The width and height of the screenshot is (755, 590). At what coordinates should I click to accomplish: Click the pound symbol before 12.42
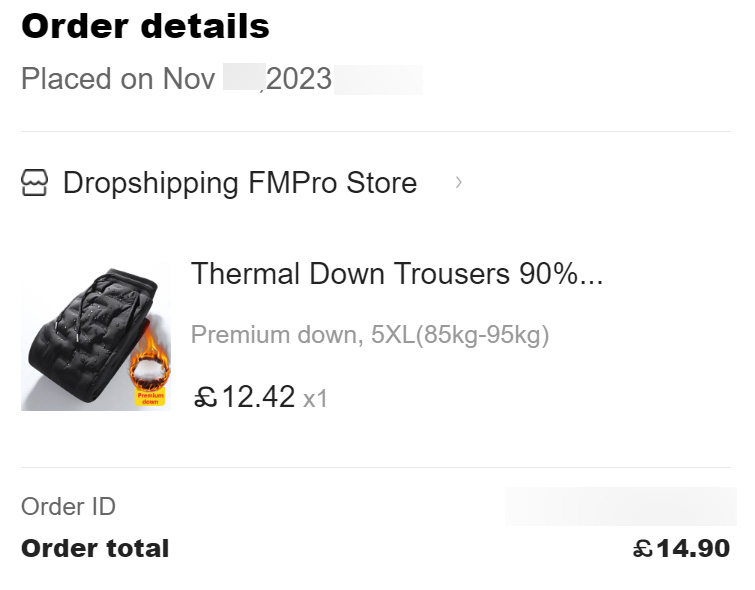tap(205, 398)
